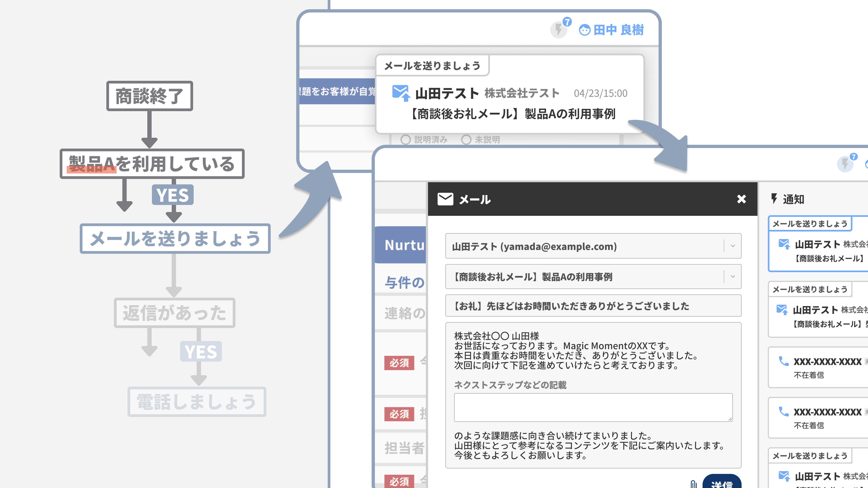Click the lightning icon beside 通知 heading
The width and height of the screenshot is (868, 488).
point(774,199)
